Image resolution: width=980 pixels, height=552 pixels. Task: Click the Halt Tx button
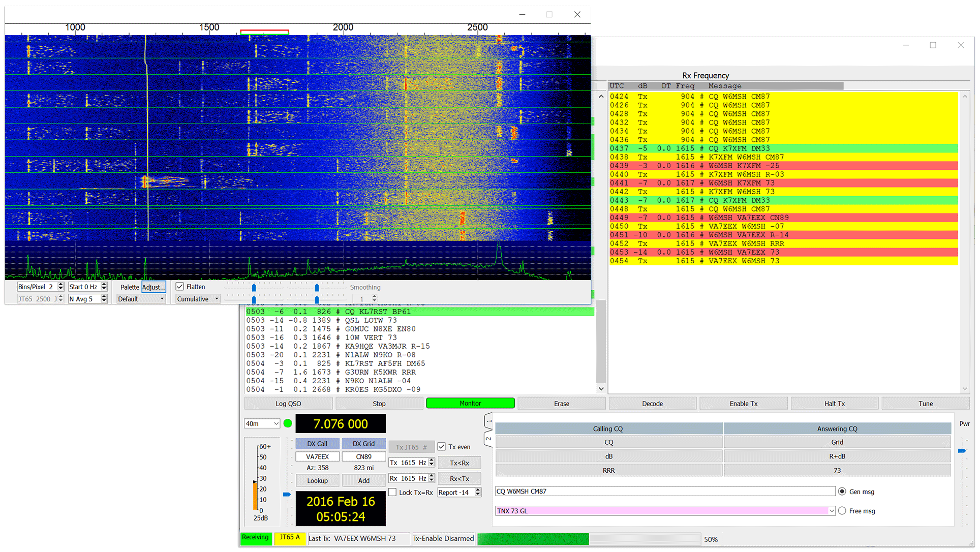(x=834, y=404)
